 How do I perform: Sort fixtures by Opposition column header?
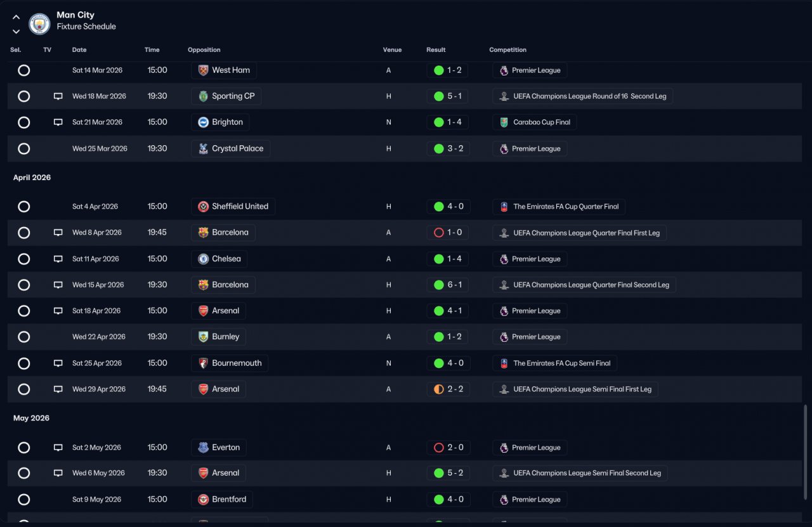pos(204,50)
